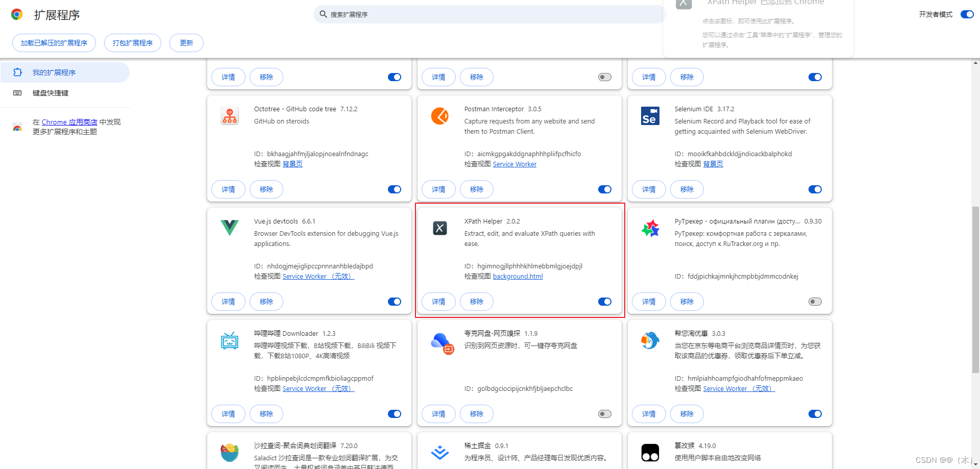Click 移除 for 夸克网盘

(x=477, y=414)
